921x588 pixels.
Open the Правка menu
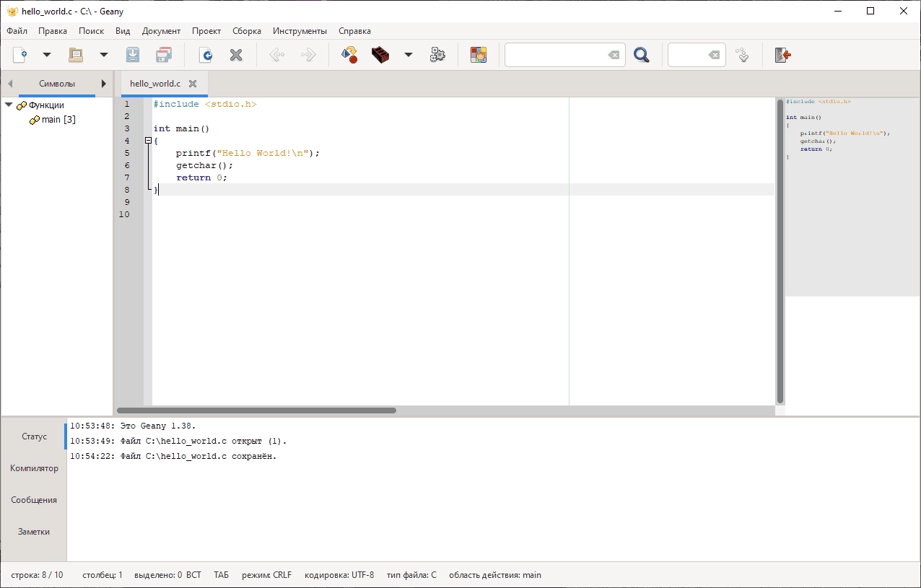pos(53,31)
